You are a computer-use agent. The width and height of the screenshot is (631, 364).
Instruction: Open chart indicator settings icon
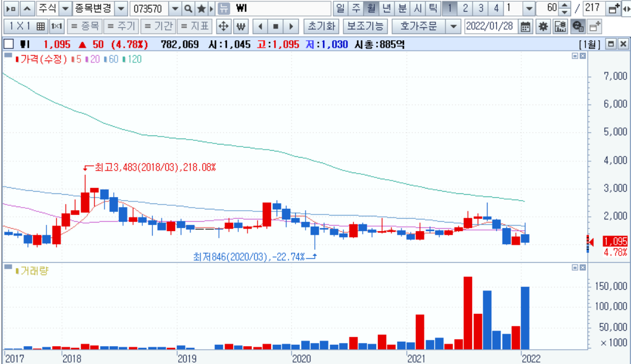click(560, 27)
